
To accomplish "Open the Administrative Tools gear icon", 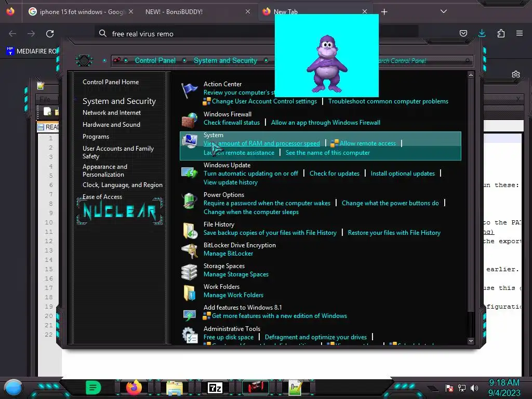I will (189, 335).
